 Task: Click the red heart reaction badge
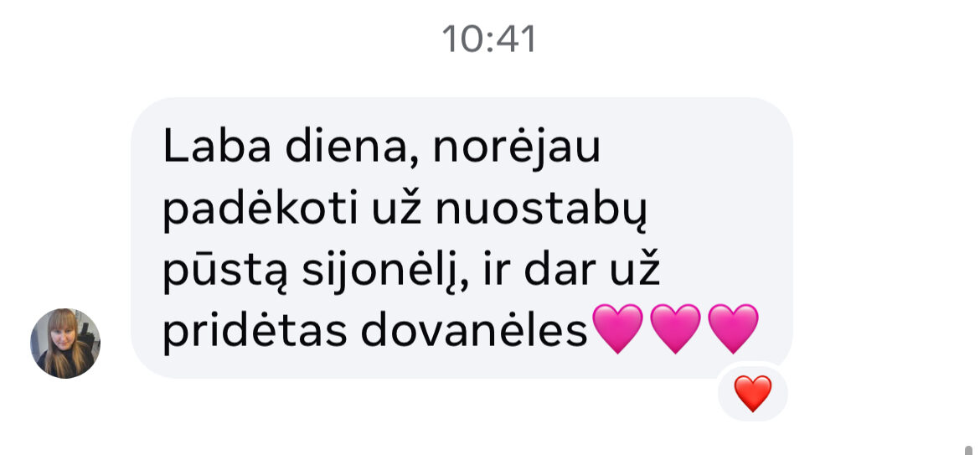pos(752,394)
